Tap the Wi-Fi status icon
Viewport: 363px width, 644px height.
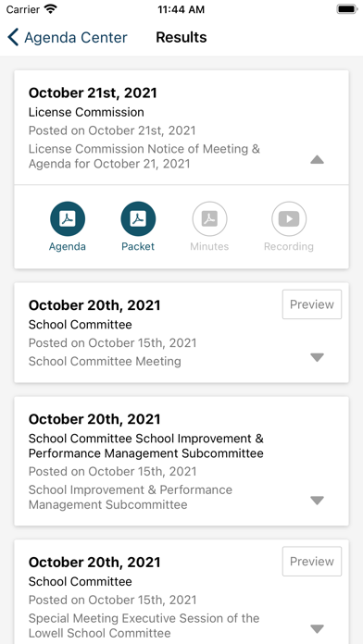51,9
